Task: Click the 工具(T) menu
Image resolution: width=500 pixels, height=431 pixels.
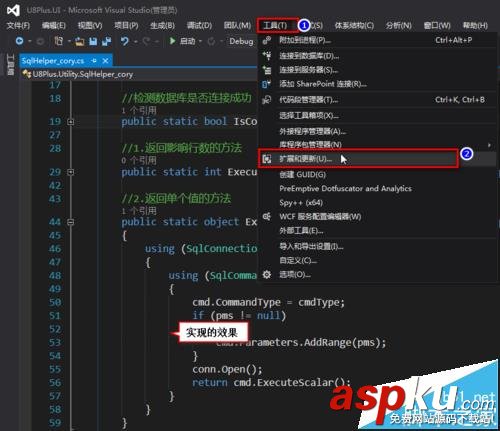Action: [x=275, y=25]
